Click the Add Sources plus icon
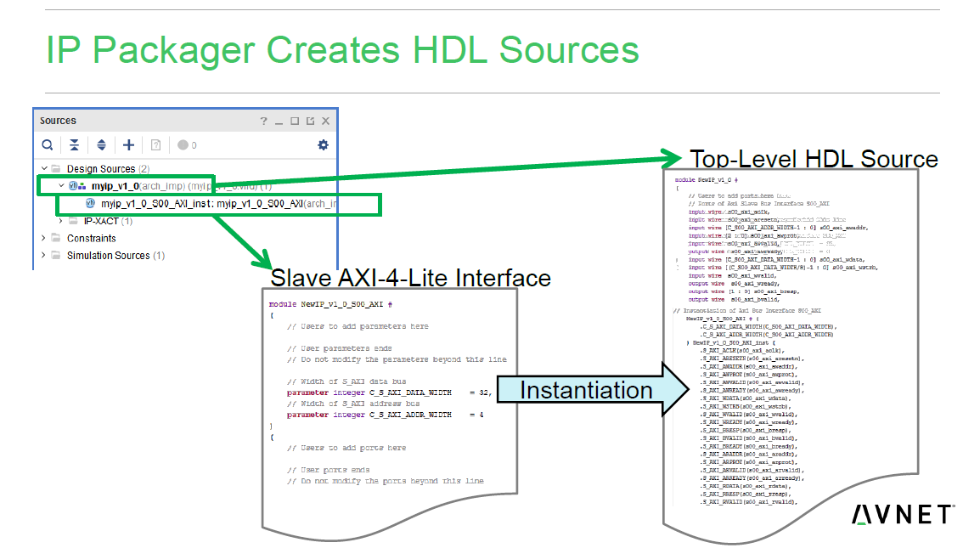The image size is (980, 548). (x=129, y=145)
